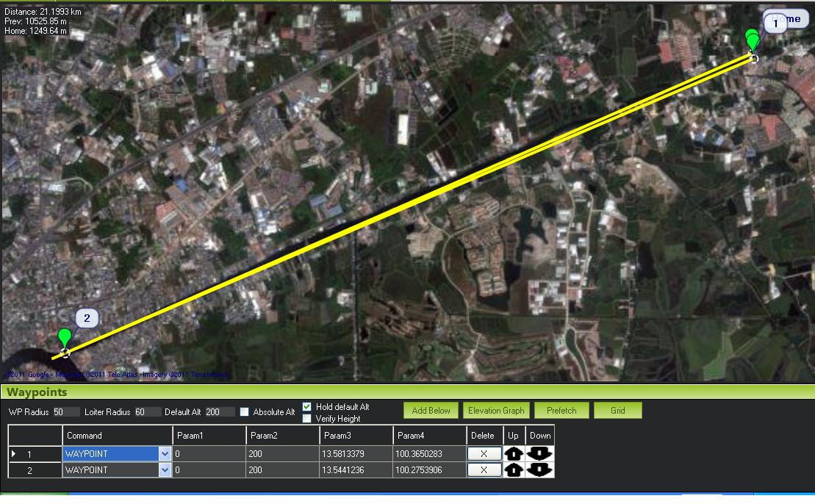Uncheck Hold default Alt
This screenshot has width=815, height=504.
(307, 407)
